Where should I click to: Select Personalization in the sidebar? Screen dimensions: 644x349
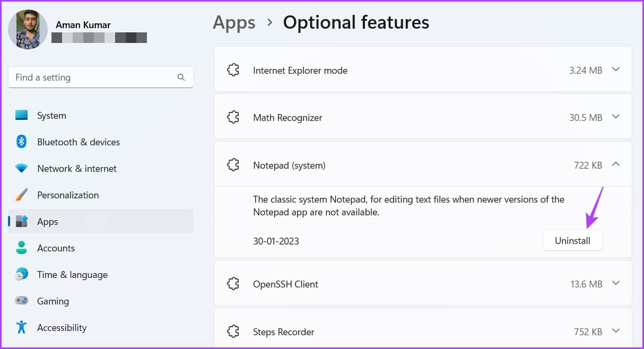[101, 195]
